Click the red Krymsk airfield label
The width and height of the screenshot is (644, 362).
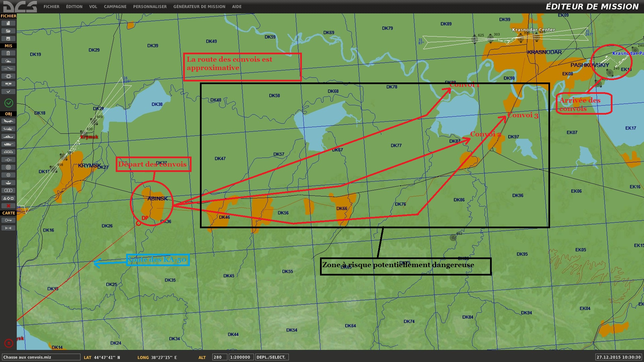point(89,137)
